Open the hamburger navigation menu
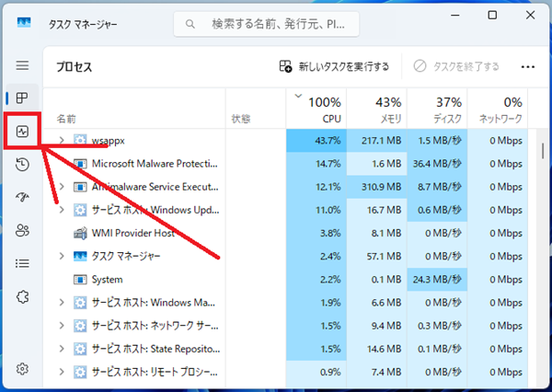This screenshot has height=392, width=552. coord(22,65)
